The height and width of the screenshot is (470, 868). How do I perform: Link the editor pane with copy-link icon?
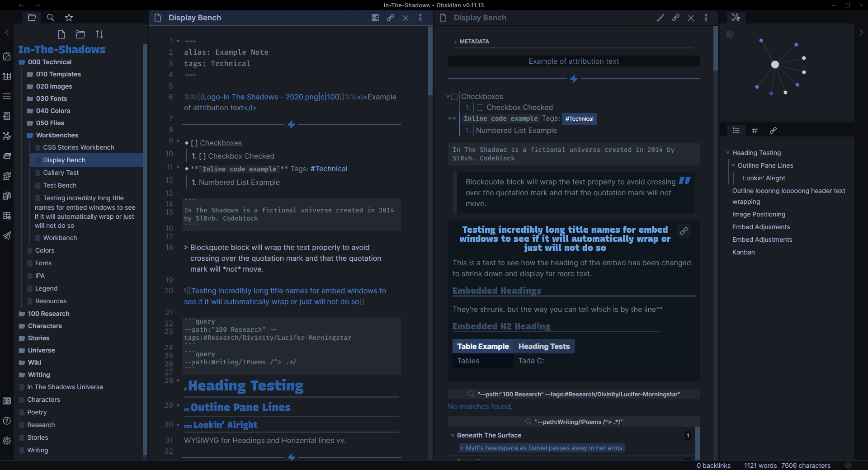pyautogui.click(x=391, y=18)
